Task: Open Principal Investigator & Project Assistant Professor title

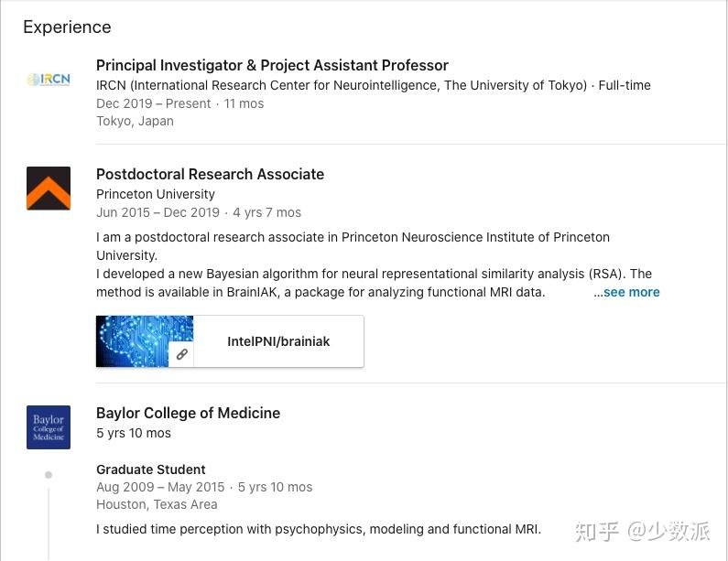Action: pos(272,65)
